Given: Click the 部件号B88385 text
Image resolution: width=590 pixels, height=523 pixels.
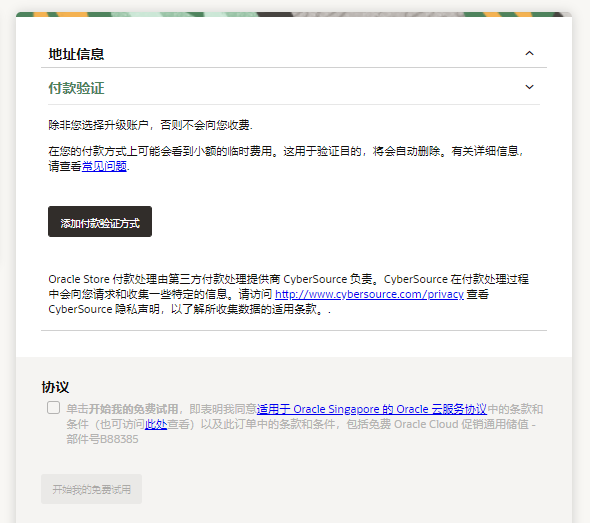Looking at the screenshot, I should (102, 439).
